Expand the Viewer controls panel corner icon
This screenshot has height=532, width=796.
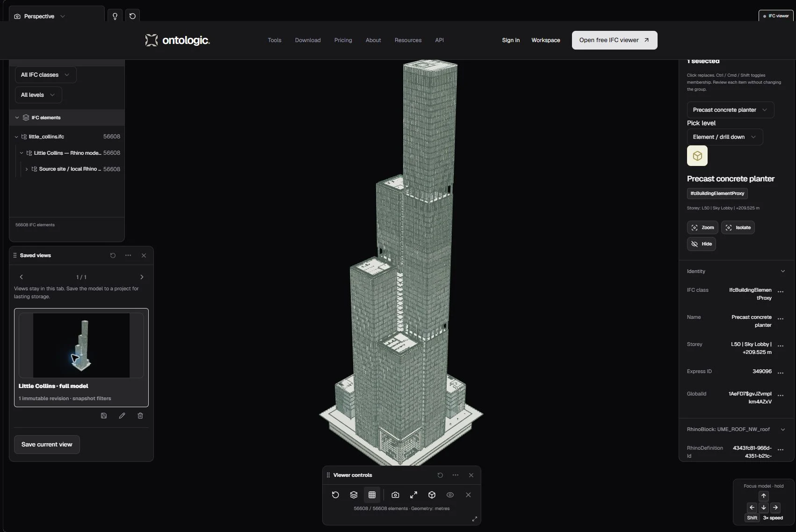(474, 519)
